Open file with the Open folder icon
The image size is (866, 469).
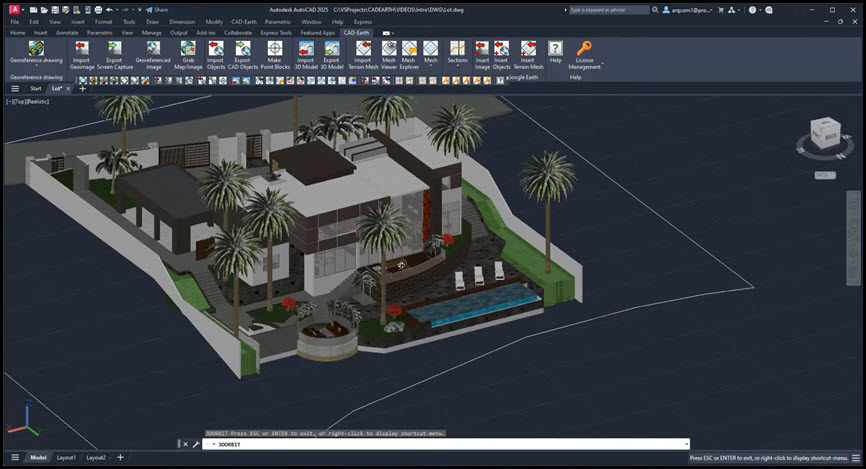pos(44,10)
